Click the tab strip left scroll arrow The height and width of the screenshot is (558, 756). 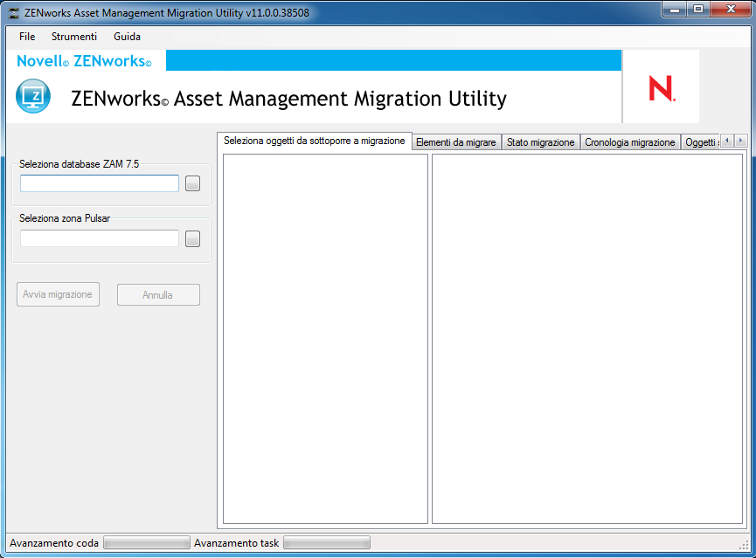point(727,141)
